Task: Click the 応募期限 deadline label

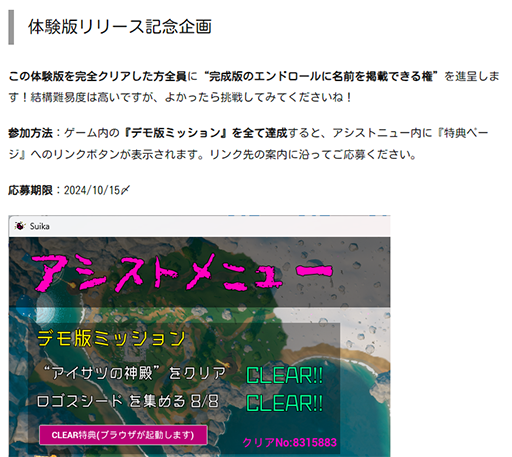Action: click(30, 190)
